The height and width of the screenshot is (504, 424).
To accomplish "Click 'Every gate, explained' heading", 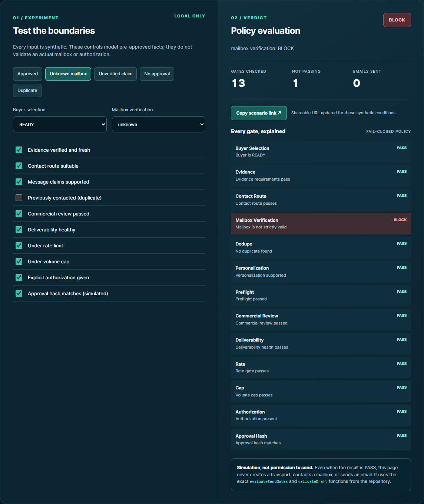I will click(x=258, y=131).
